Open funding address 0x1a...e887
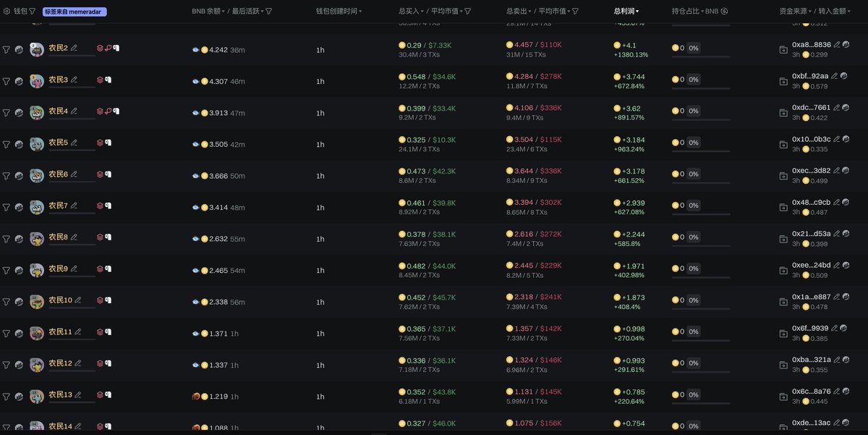The image size is (868, 435). click(812, 297)
